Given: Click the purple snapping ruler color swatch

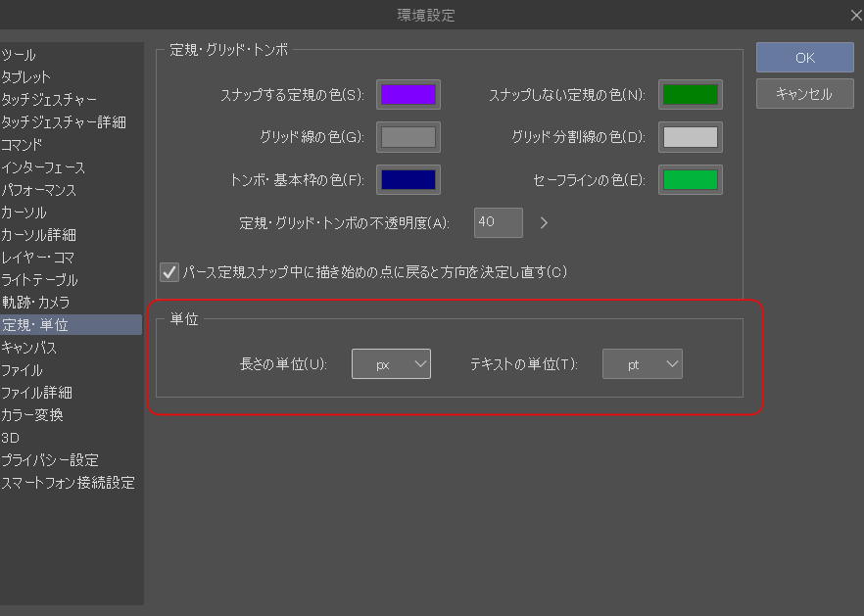Looking at the screenshot, I should [408, 95].
